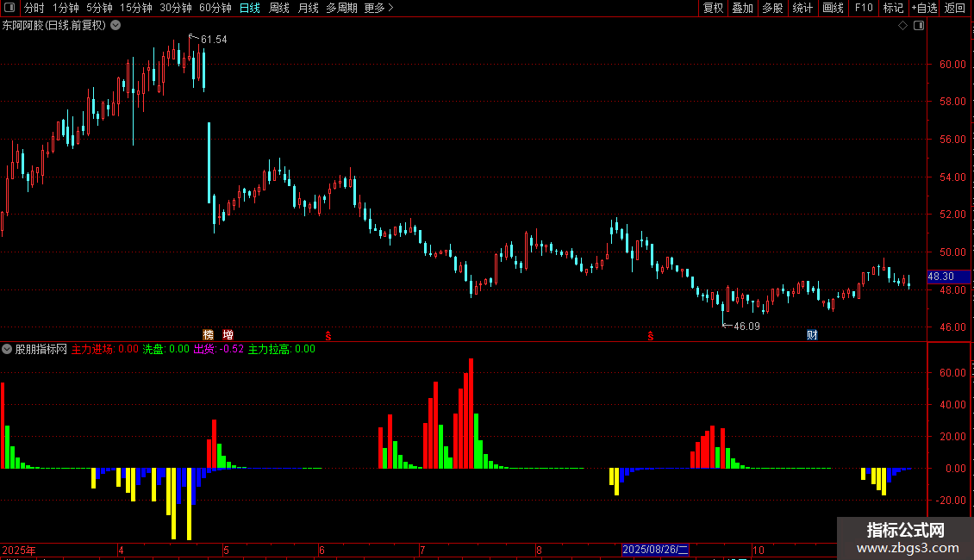The width and height of the screenshot is (974, 560).
Task: Click month 7 on the time axis
Action: pos(422,550)
